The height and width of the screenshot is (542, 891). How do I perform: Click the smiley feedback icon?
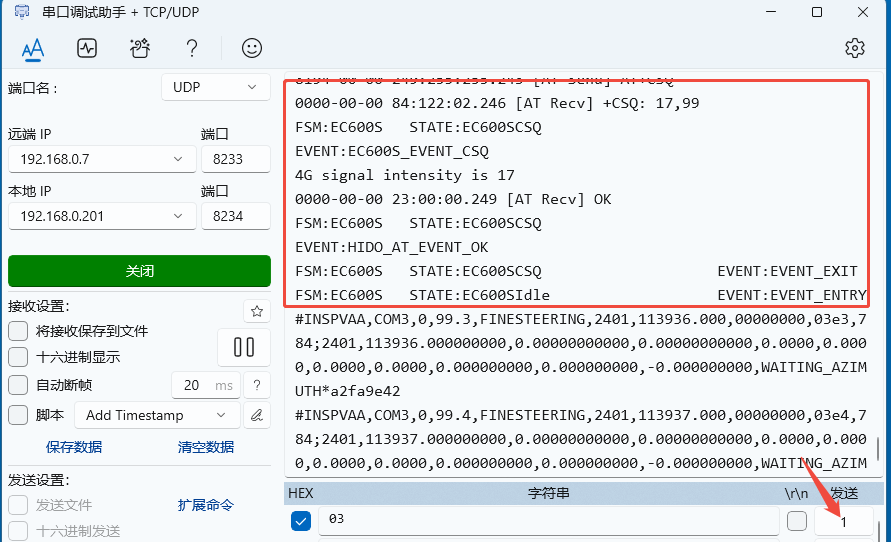point(252,48)
